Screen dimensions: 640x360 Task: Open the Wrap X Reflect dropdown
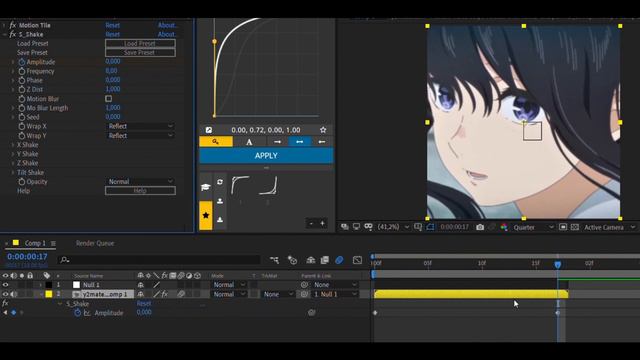(140, 126)
